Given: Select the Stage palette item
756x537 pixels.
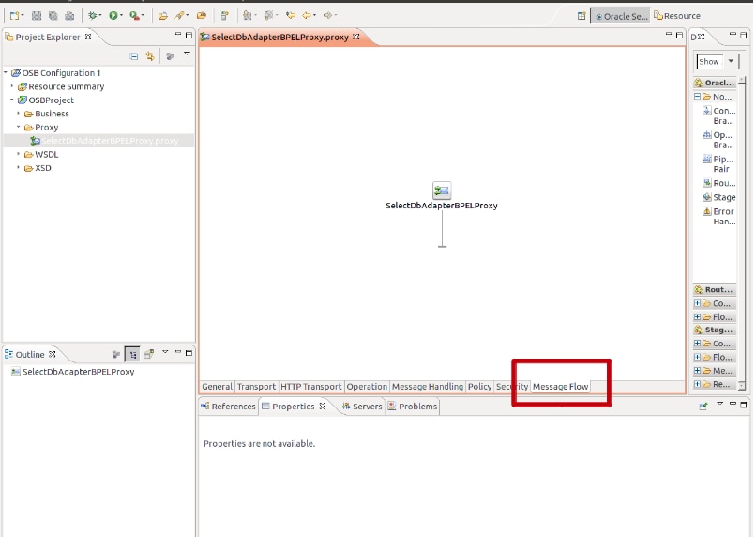Looking at the screenshot, I should pyautogui.click(x=718, y=197).
